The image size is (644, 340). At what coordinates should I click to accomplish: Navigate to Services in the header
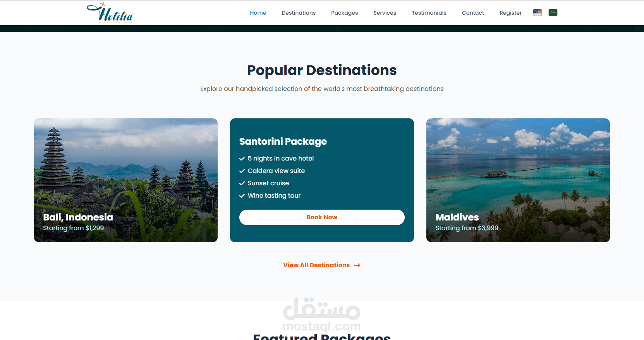tap(385, 13)
